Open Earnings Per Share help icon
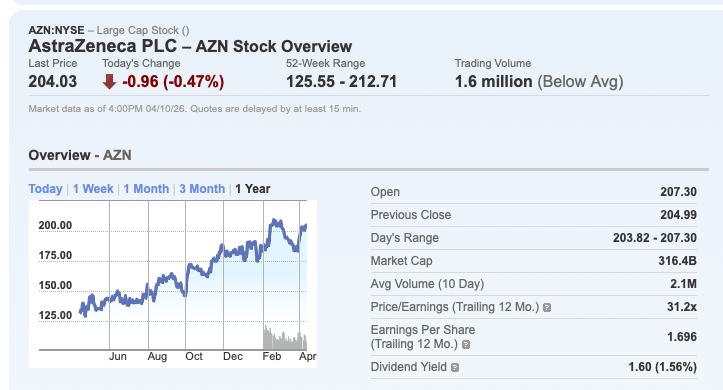 click(x=466, y=344)
